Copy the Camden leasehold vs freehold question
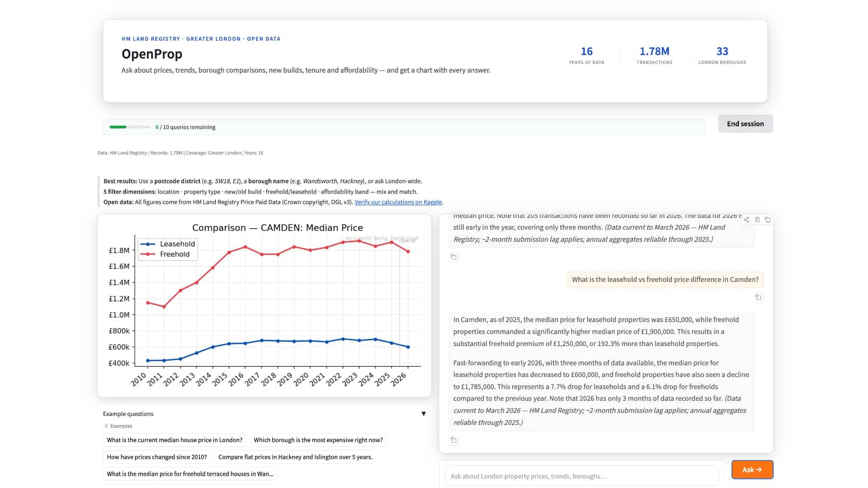Screen dimensions: 868x488 click(x=758, y=297)
